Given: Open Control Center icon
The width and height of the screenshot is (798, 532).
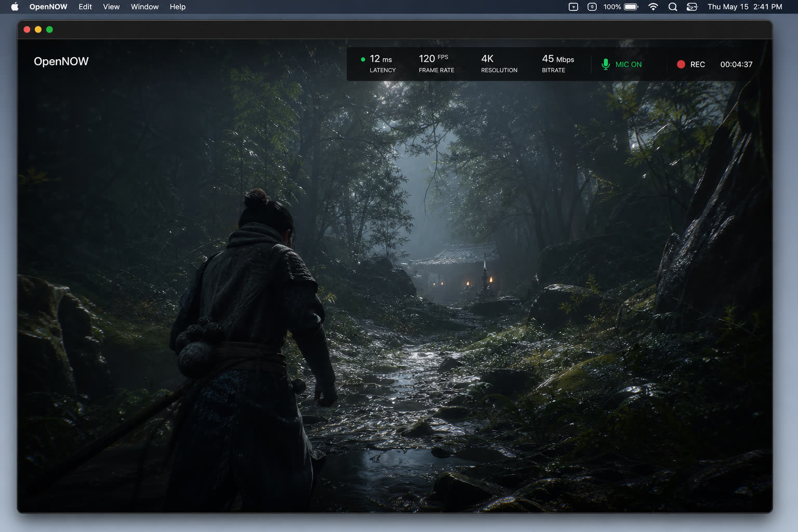Looking at the screenshot, I should pyautogui.click(x=692, y=7).
